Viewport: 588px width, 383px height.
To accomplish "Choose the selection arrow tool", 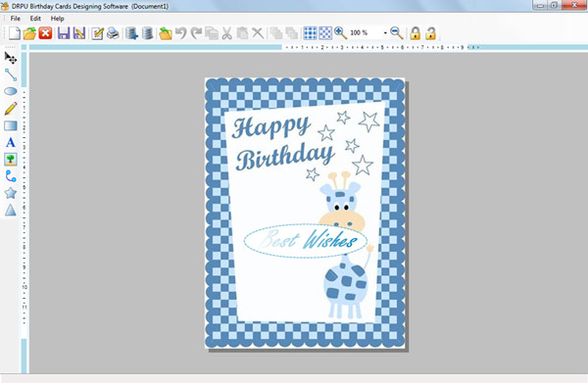I will 11,58.
